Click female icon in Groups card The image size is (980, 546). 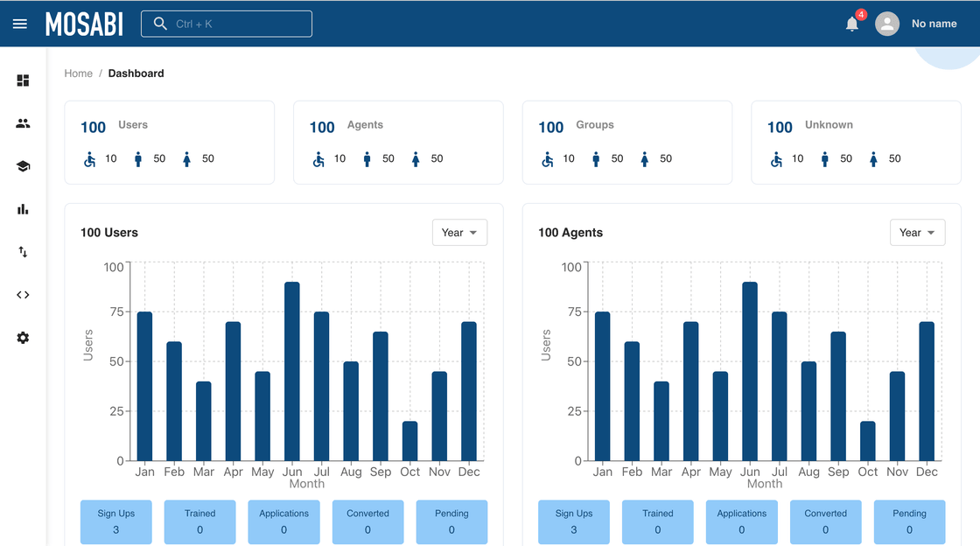click(644, 159)
